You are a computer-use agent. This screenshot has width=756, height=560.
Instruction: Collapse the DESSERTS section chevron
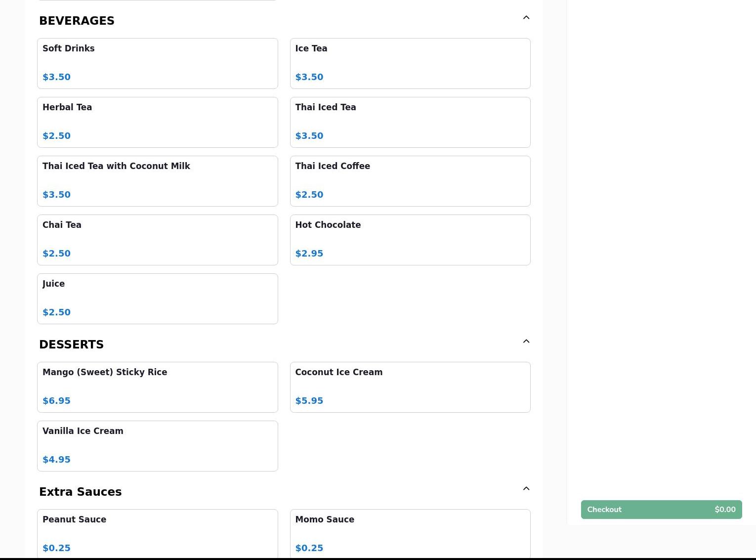tap(526, 342)
